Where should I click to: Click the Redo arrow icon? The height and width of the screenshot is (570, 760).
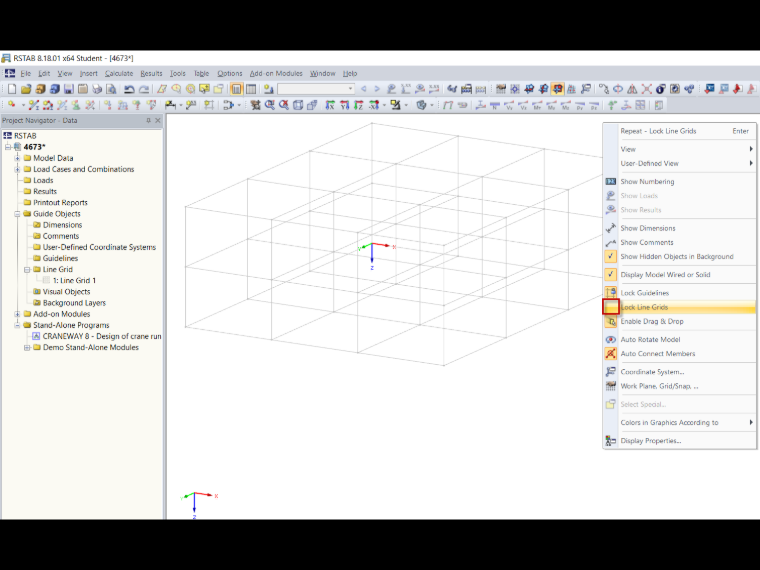coord(144,89)
